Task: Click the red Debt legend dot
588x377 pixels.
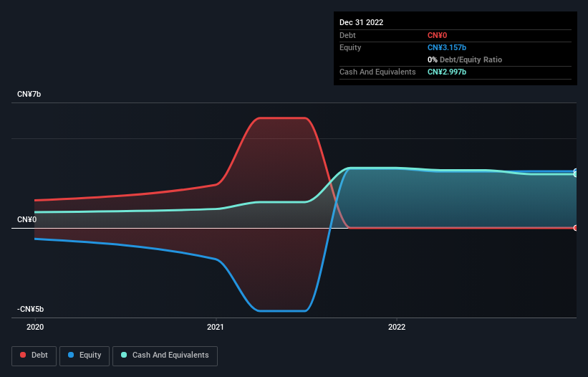Action: [23, 355]
